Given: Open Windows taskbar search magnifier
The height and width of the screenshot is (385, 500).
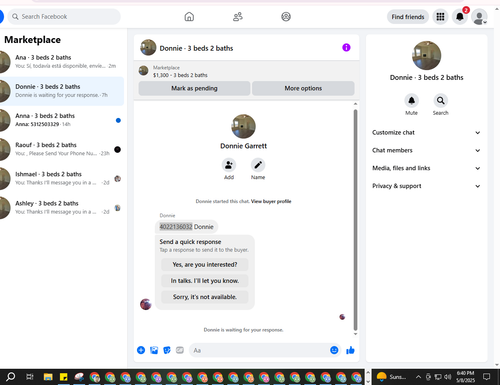Looking at the screenshot, I should tap(11, 377).
